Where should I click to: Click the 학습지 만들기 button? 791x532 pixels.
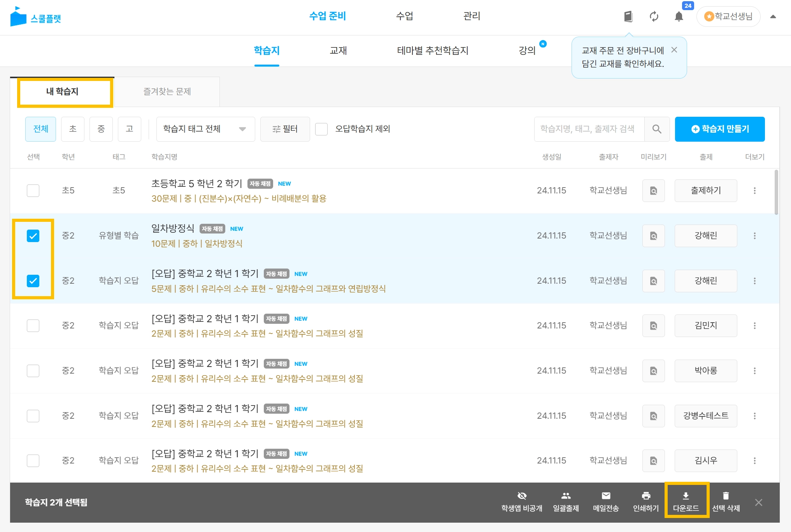719,129
